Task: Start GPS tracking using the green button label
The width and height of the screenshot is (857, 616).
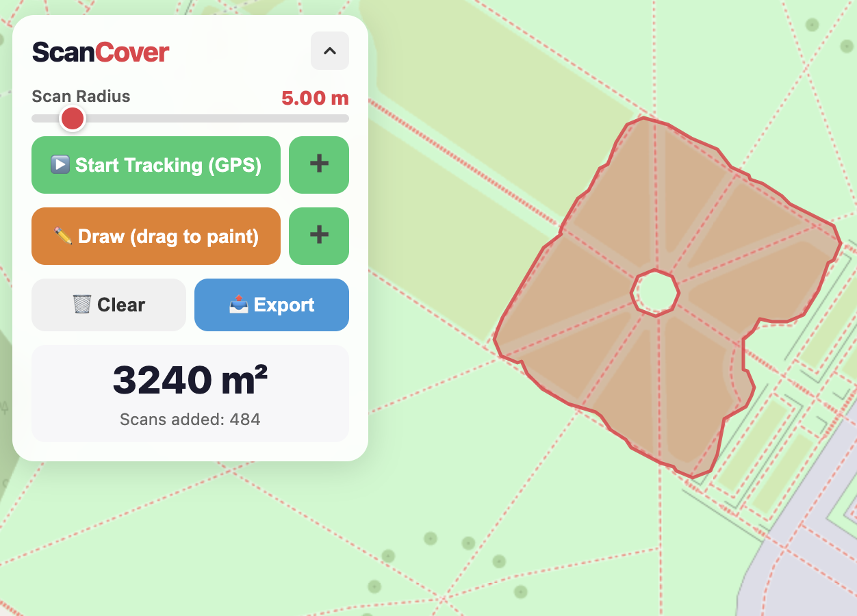Action: coord(168,165)
